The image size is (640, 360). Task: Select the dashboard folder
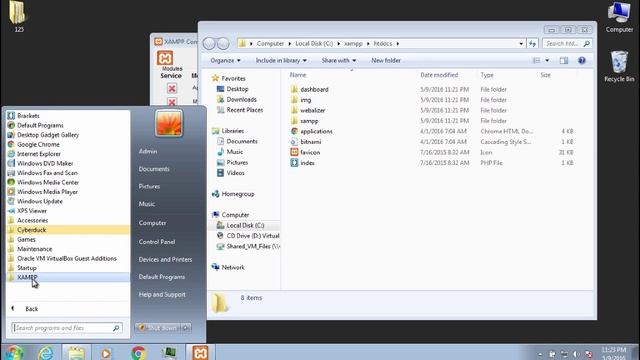314,89
